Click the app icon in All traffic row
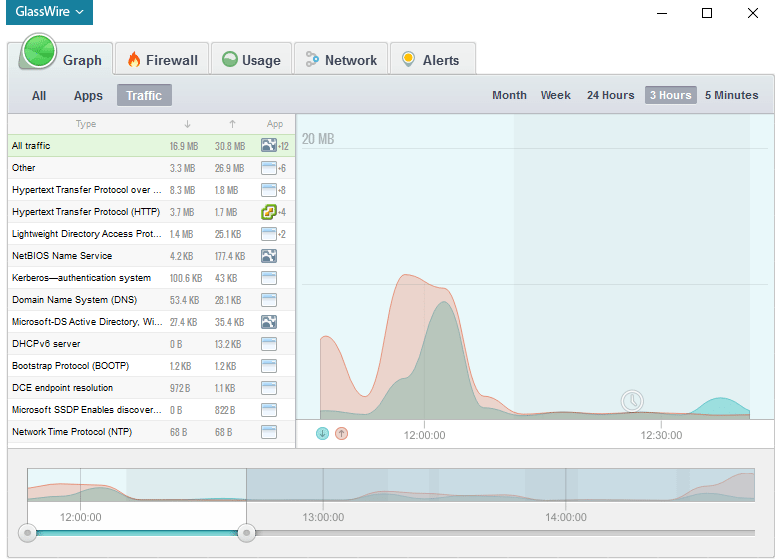 tap(269, 145)
